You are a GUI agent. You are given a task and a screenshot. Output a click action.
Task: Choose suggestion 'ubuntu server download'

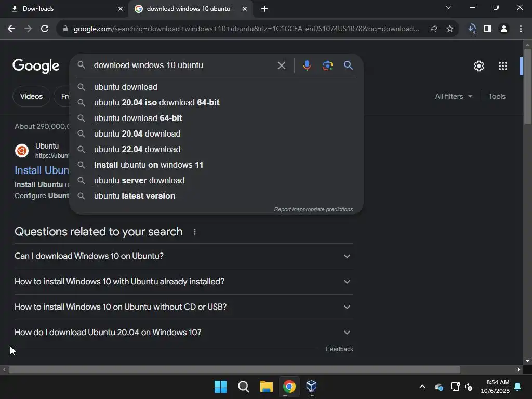coord(217,181)
